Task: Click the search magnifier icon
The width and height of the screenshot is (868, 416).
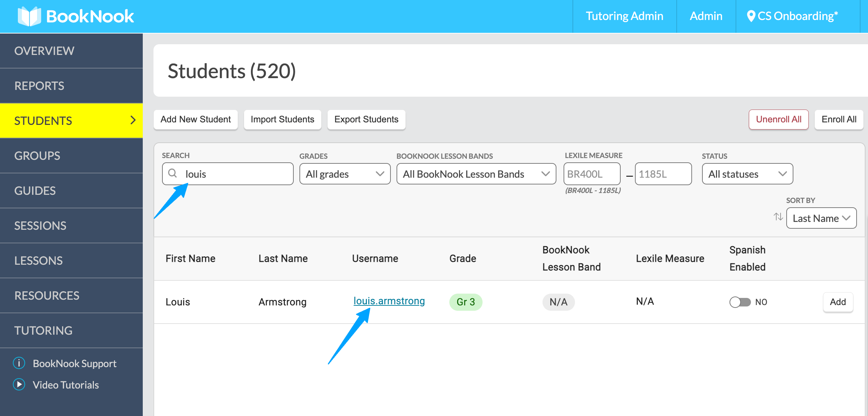Action: [173, 174]
